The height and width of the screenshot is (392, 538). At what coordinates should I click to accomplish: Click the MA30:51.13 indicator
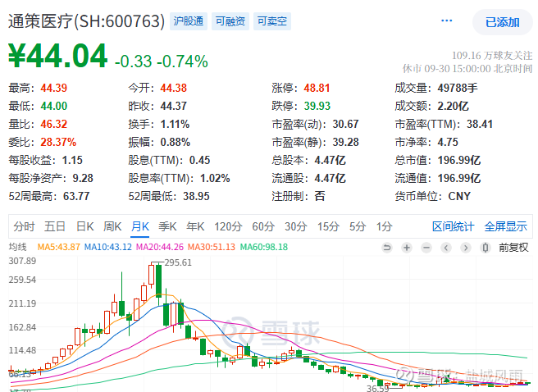coord(212,247)
